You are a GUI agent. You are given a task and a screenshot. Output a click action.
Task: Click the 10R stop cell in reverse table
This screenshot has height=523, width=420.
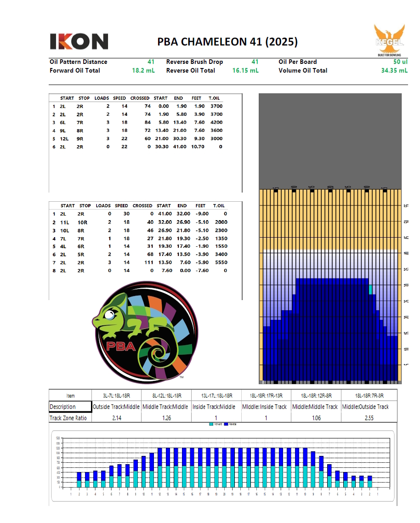tap(82, 222)
